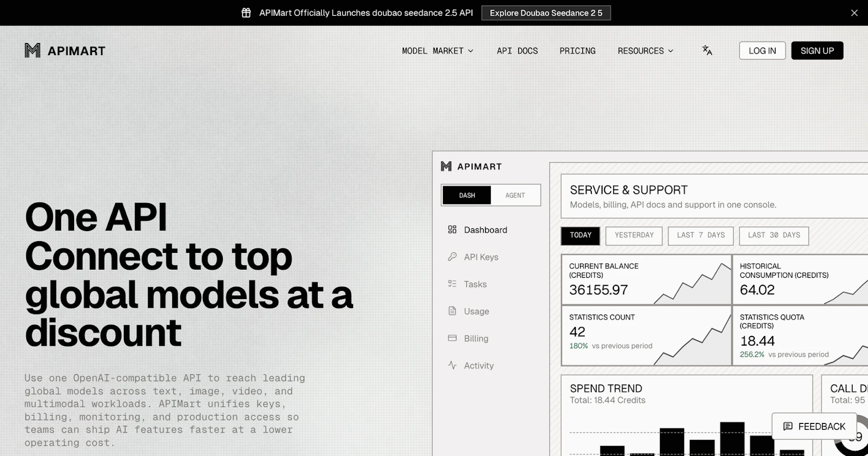Click the 256.2% vs previous period text
The height and width of the screenshot is (456, 868).
[x=784, y=355]
